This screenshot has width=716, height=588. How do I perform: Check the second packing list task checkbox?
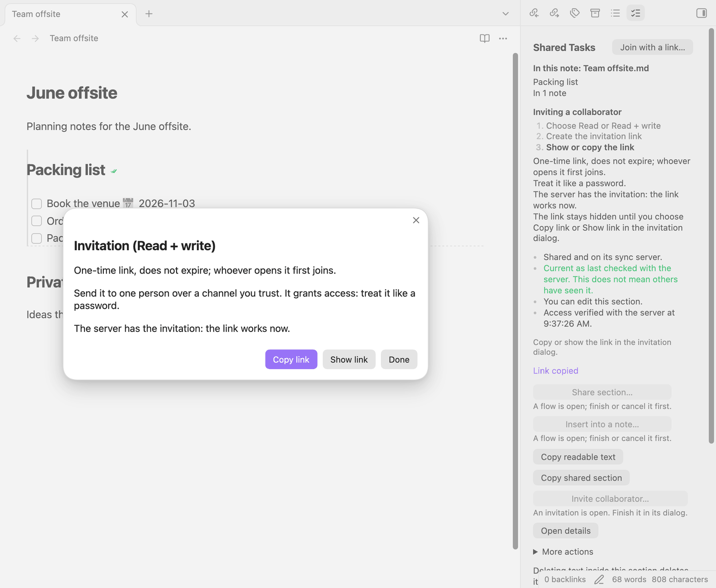pos(36,221)
